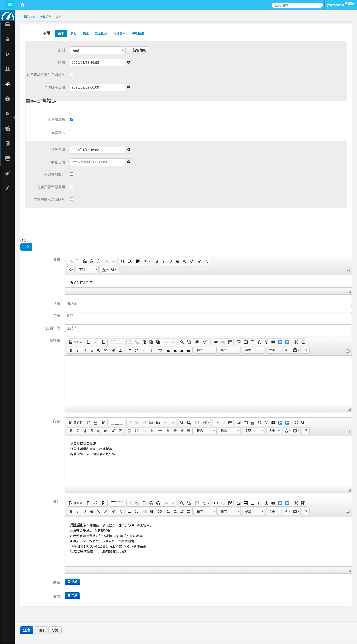357x644 pixels.
Task: Click the 取消 cancel button
Action: coord(55,630)
